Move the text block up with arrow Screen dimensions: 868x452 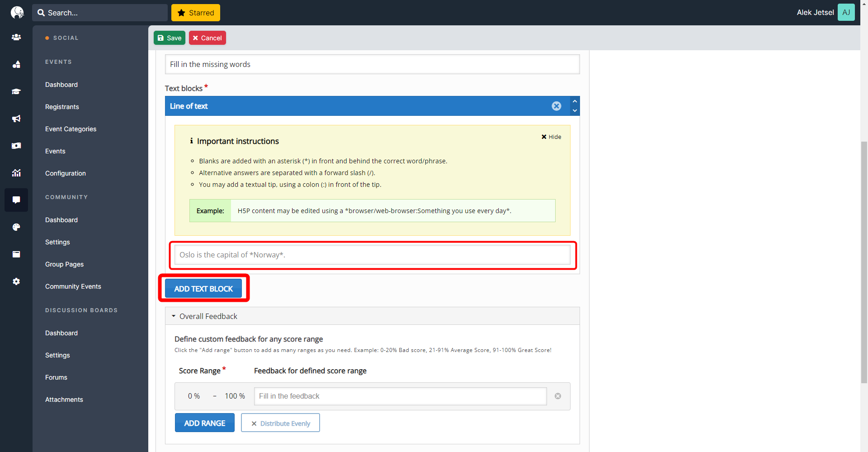pos(575,101)
